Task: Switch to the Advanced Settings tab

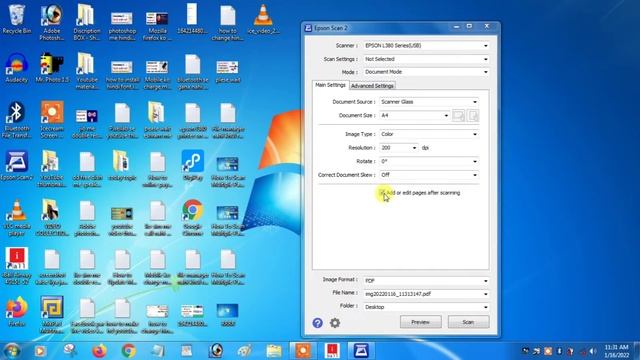Action: 372,86
